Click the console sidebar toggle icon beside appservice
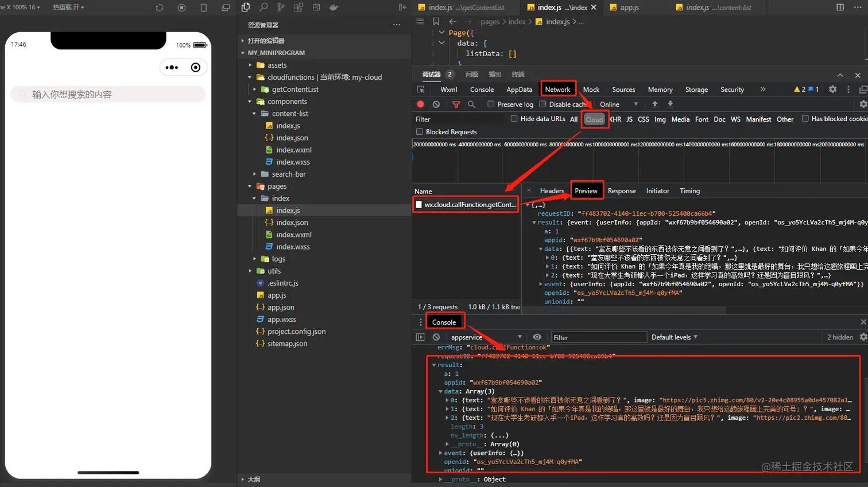Image resolution: width=868 pixels, height=487 pixels. (420, 337)
